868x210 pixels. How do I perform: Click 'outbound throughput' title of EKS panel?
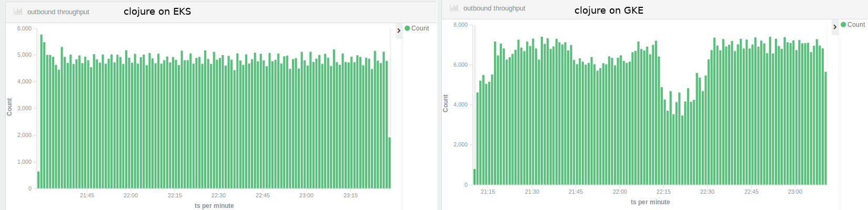[58, 12]
